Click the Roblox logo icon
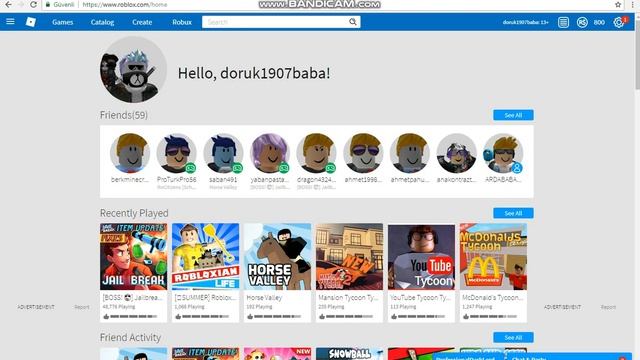The height and width of the screenshot is (360, 640). [x=31, y=22]
